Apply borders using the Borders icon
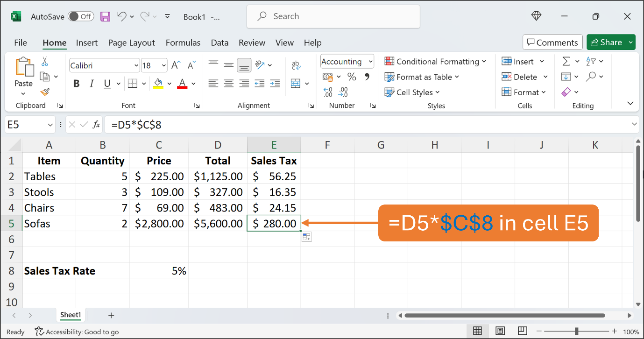 (x=133, y=84)
